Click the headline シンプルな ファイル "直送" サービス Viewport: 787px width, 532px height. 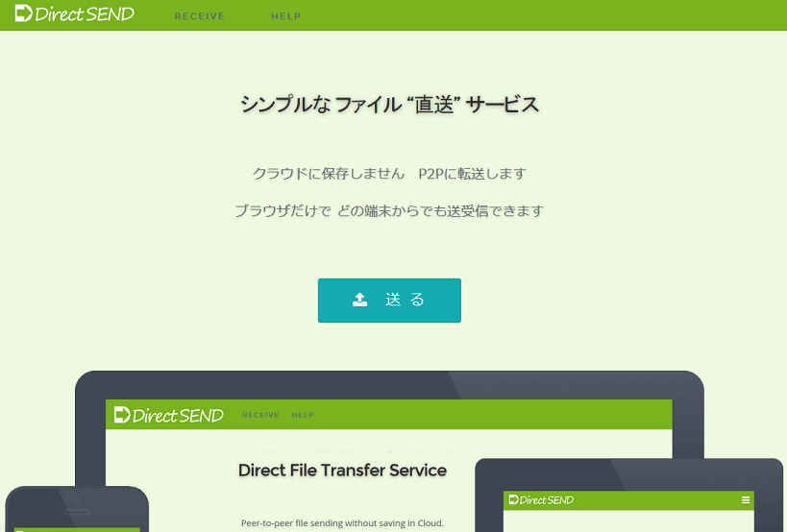pos(389,105)
